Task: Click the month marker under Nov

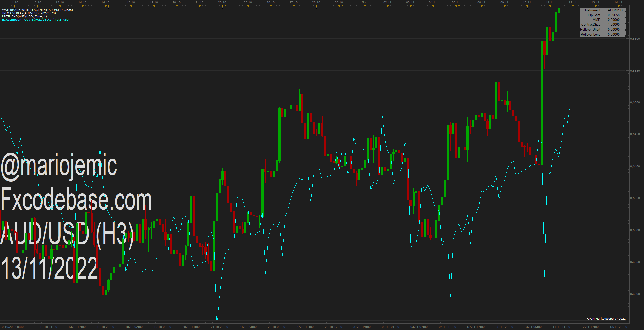Action: (365, 6)
